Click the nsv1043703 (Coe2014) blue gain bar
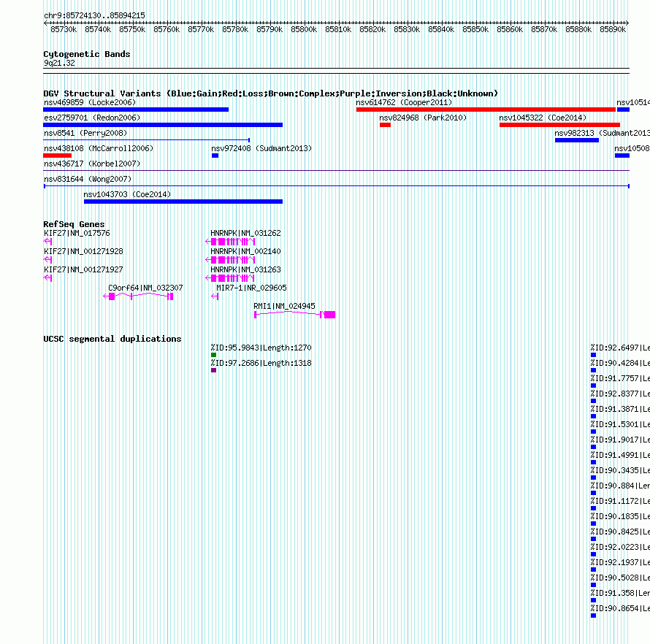This screenshot has height=644, width=650. pos(183,202)
